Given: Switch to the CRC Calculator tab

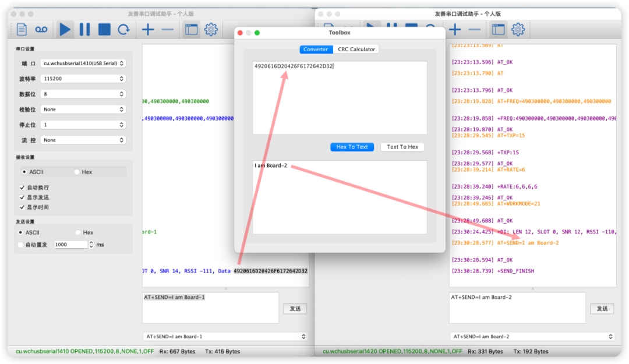Looking at the screenshot, I should (x=356, y=50).
